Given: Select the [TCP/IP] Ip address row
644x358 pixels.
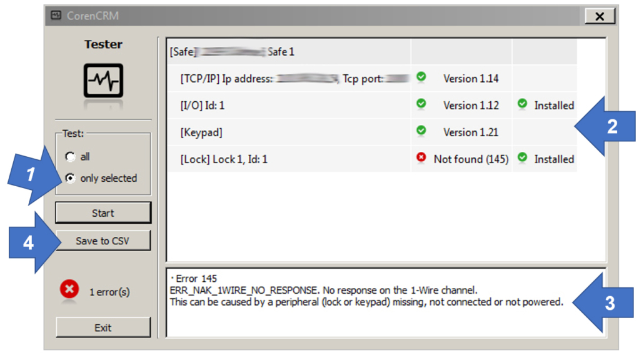Looking at the screenshot, I should [371, 79].
